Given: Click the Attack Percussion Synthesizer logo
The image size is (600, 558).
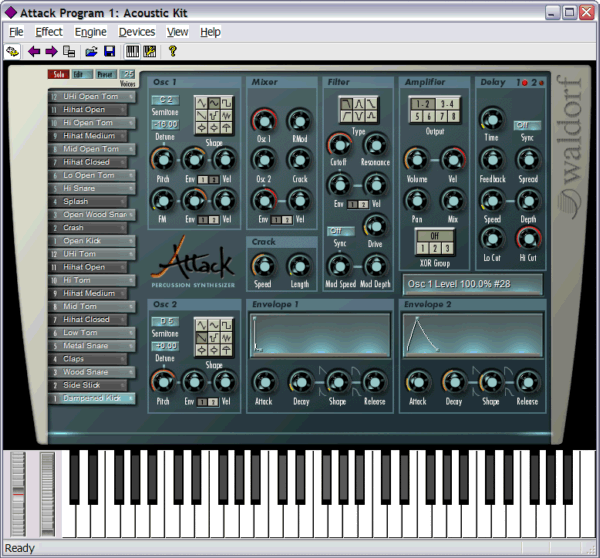Looking at the screenshot, I should tap(193, 263).
